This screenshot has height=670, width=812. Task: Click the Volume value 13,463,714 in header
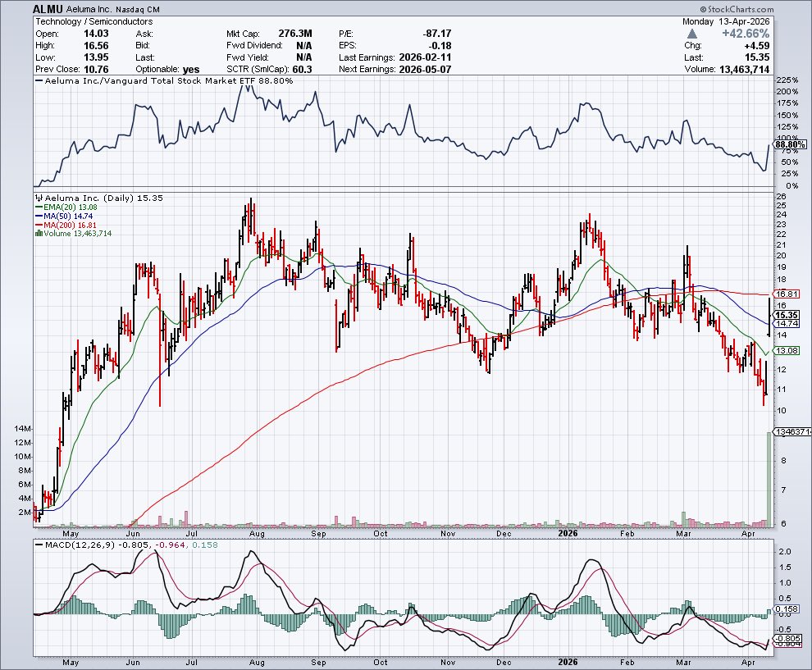point(744,70)
